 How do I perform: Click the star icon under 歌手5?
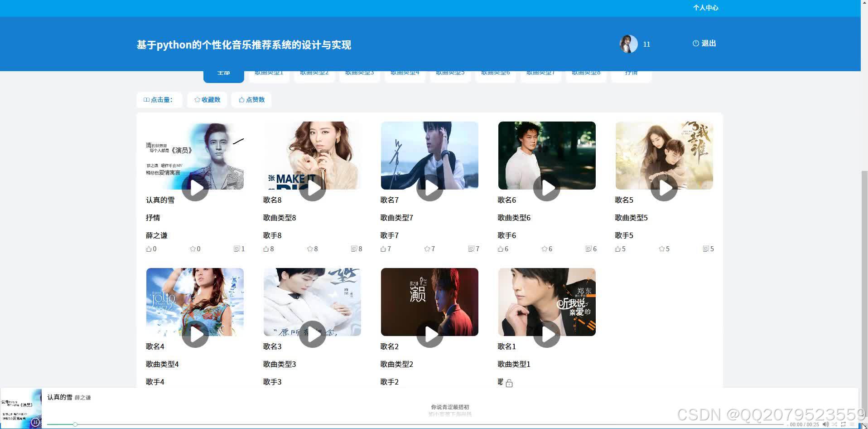(662, 249)
